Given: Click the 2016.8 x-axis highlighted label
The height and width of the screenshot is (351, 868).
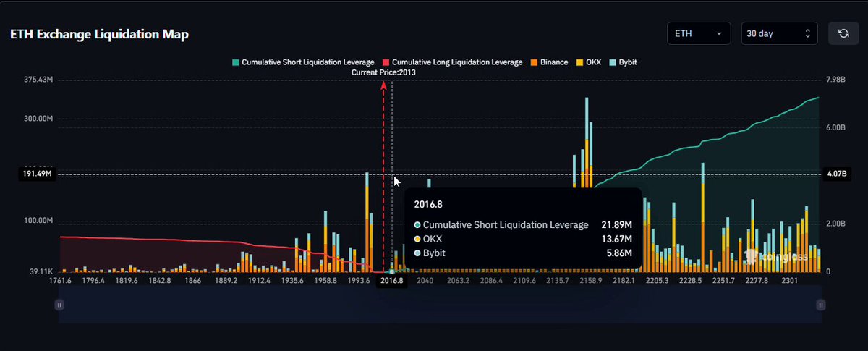Looking at the screenshot, I should coord(392,281).
